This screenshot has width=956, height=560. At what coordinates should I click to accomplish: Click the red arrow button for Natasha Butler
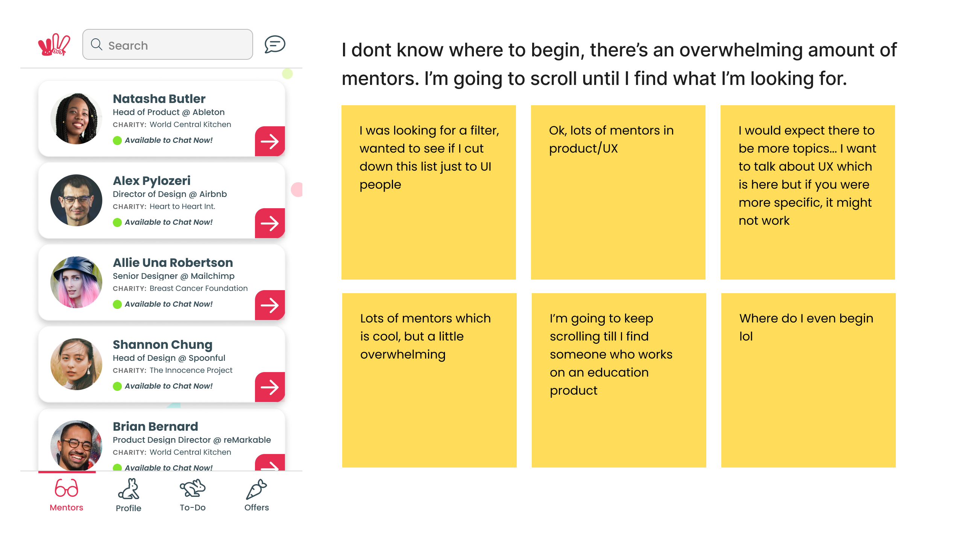point(270,141)
